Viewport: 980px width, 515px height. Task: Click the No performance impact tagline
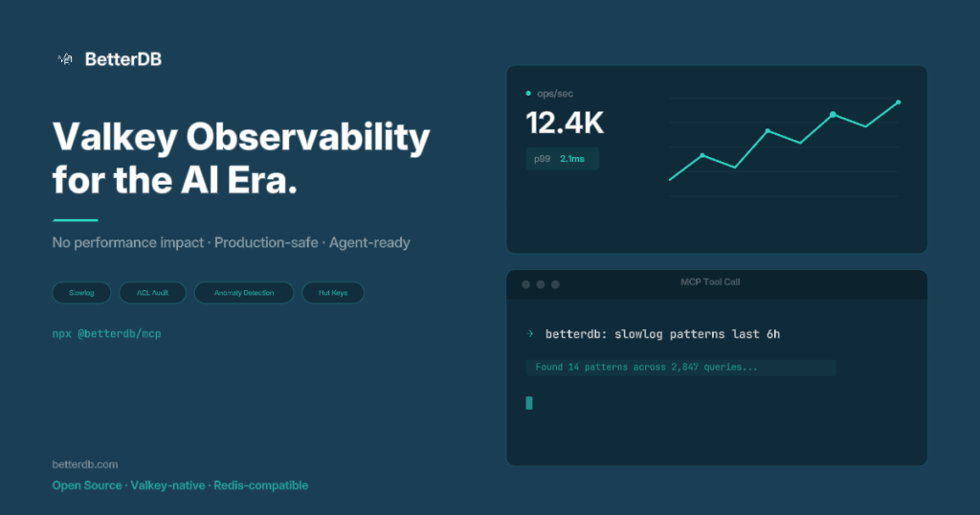coord(232,242)
